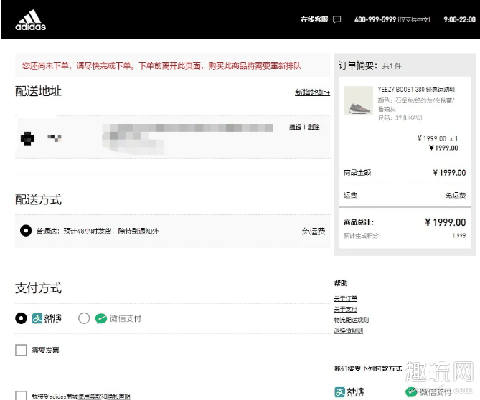Click the red queue warning message
The height and width of the screenshot is (400, 480).
(161, 66)
